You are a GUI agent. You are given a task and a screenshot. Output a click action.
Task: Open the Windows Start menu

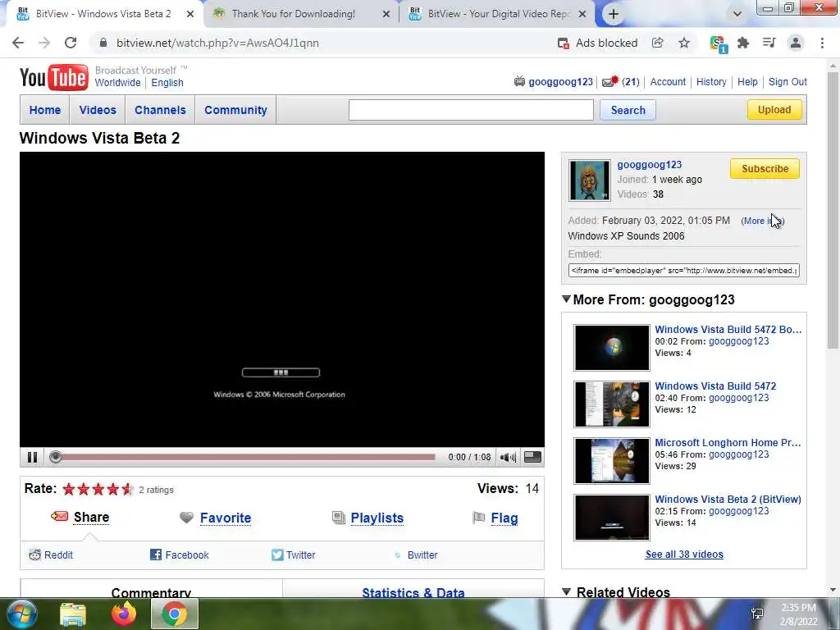[x=22, y=614]
